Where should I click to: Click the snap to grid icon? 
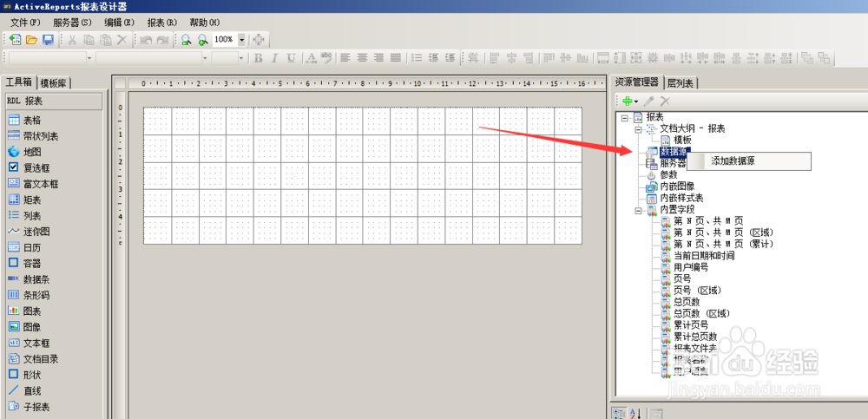point(473,57)
